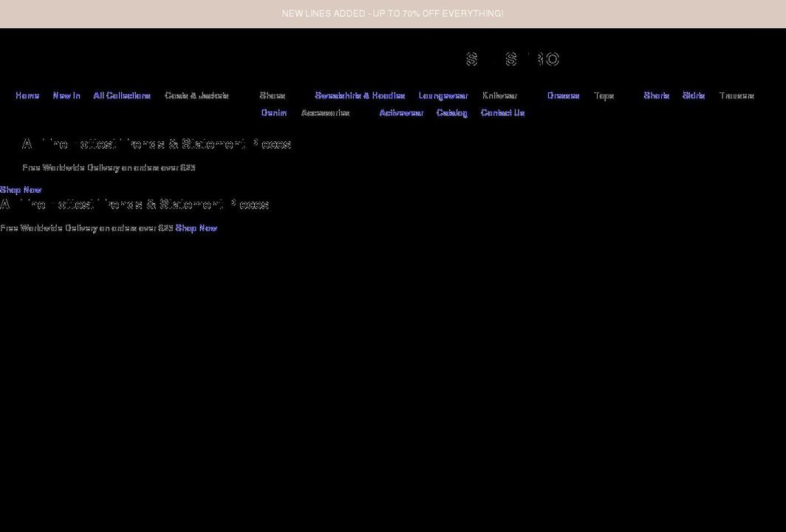The width and height of the screenshot is (786, 532).
Task: Browse the Knitwear collection
Action: 501,95
